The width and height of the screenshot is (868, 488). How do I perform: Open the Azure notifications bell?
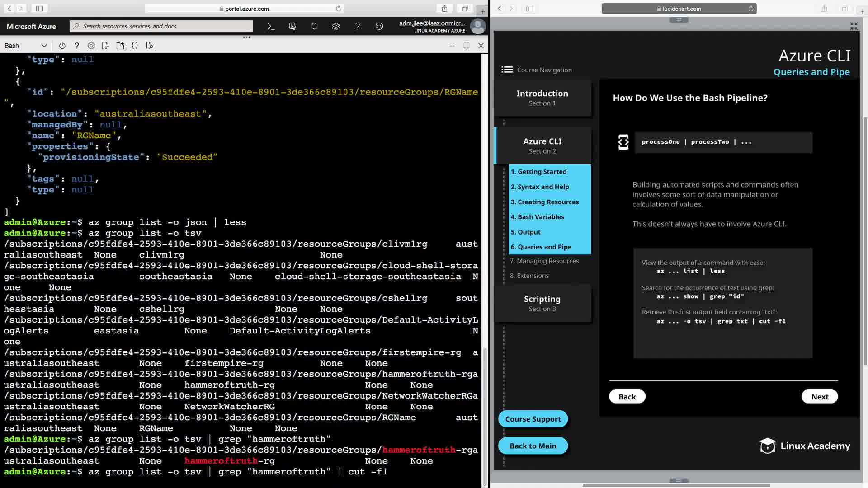(314, 26)
